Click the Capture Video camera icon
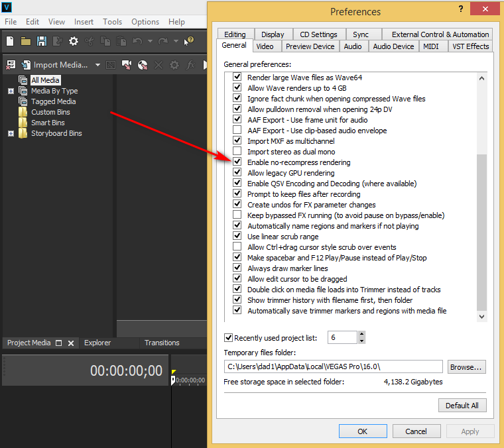This screenshot has width=504, height=448. [127, 65]
